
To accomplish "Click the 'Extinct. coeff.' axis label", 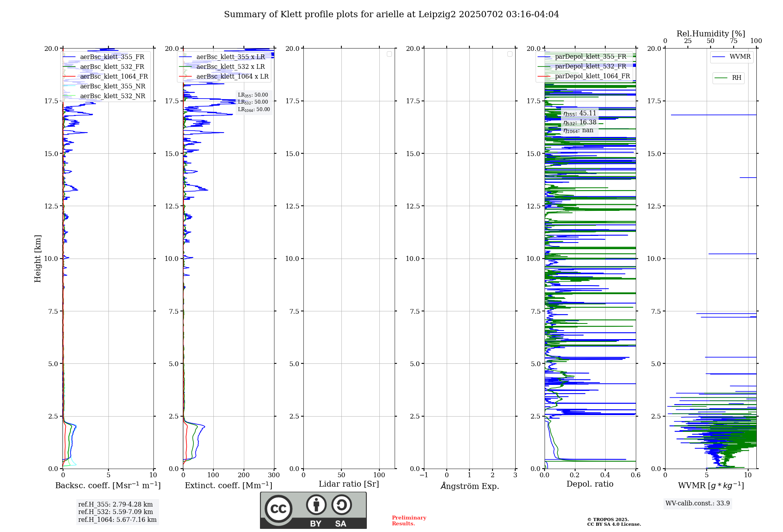I will coord(229,485).
